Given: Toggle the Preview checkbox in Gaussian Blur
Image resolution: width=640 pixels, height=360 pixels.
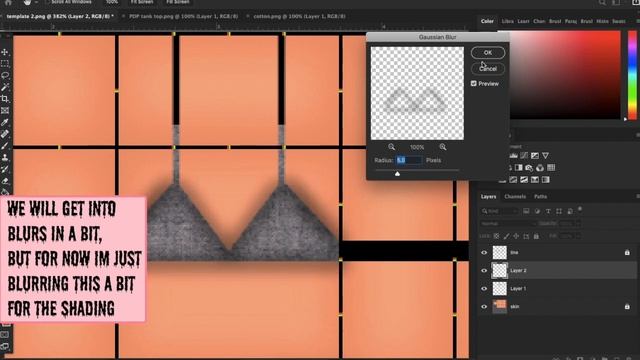Looking at the screenshot, I should click(x=473, y=83).
